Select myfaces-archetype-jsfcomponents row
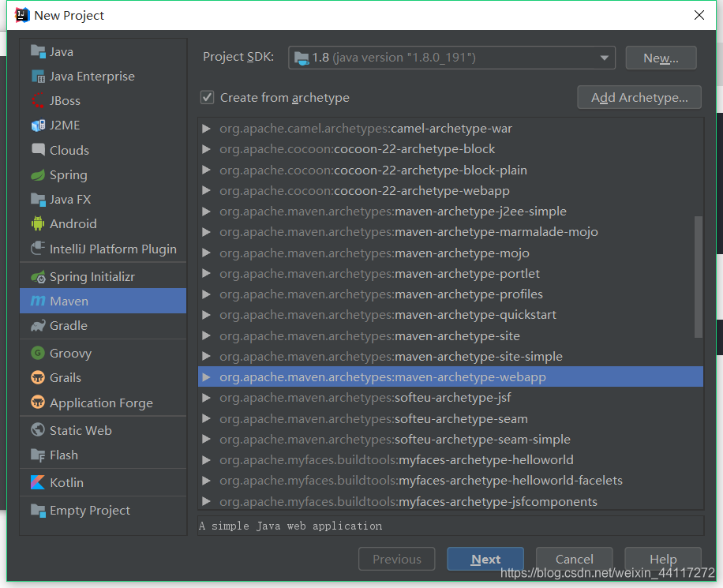The width and height of the screenshot is (723, 588). point(451,501)
